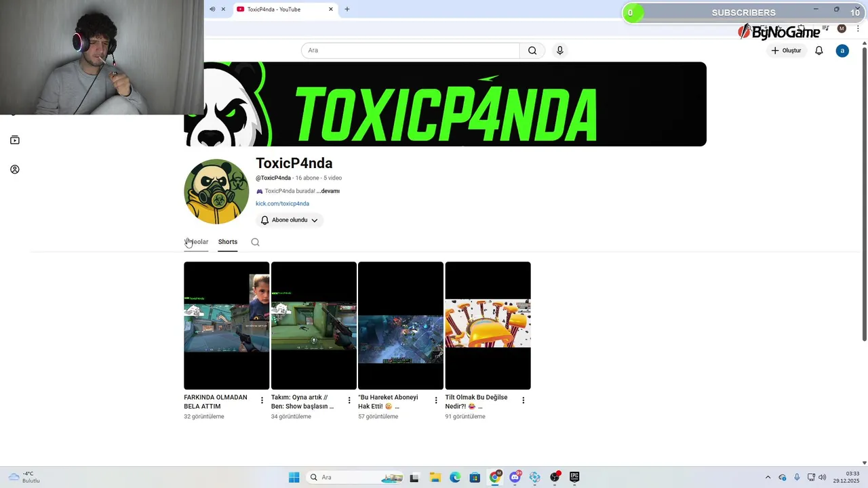Focus the Windows taskbar Ara search box
Viewport: 868px width, 488px height.
coord(355,477)
